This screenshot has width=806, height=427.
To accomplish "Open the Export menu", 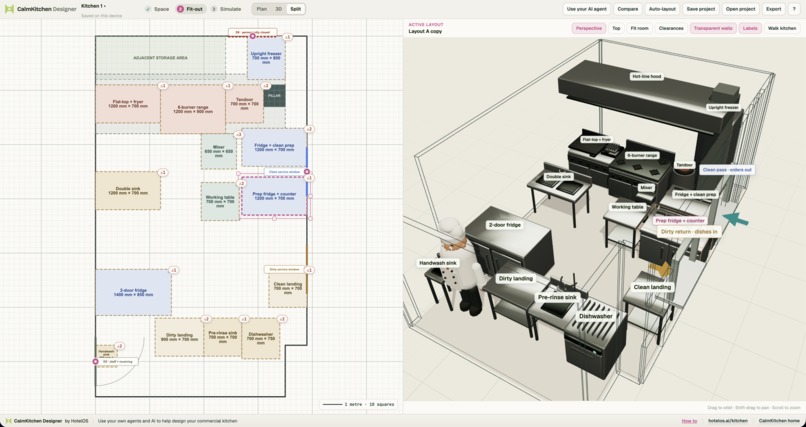I will pyautogui.click(x=774, y=9).
